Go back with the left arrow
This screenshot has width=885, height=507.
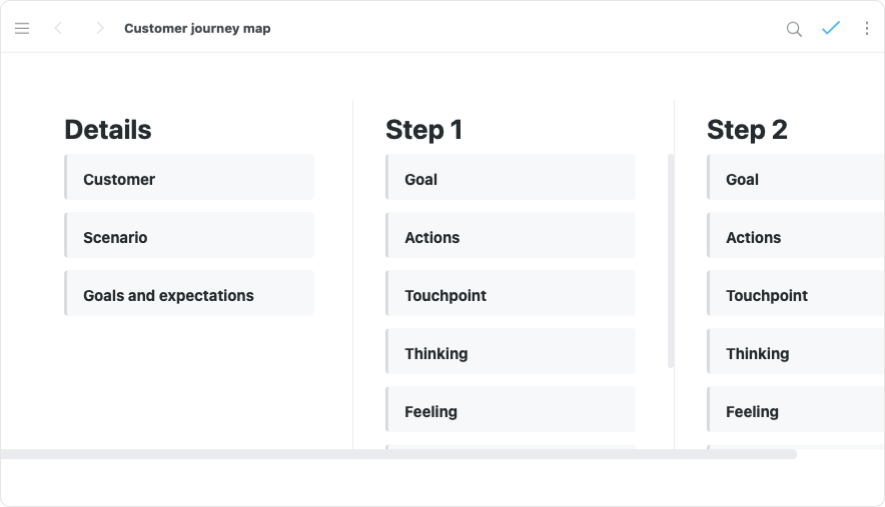click(x=58, y=29)
